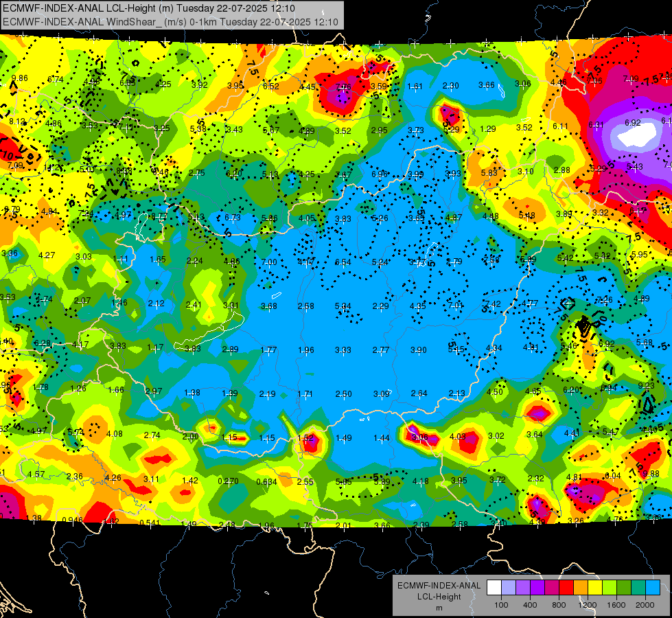Viewport: 672px width, 618px height.
Task: Click the wind shear value 0.634
Action: click(x=266, y=482)
